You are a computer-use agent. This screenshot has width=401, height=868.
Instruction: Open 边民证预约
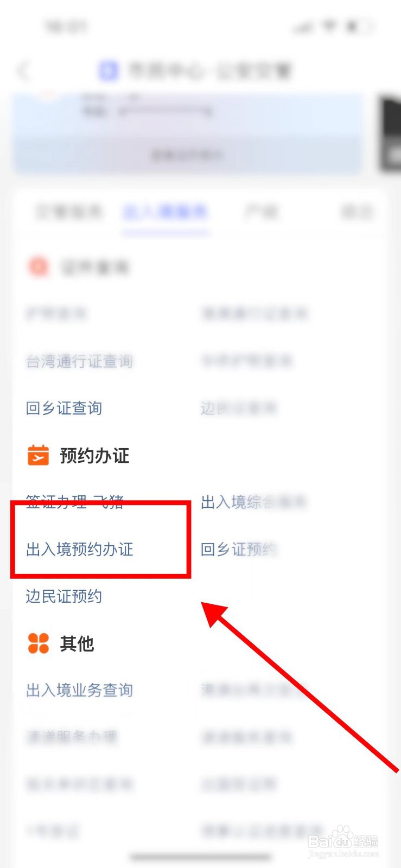64,596
